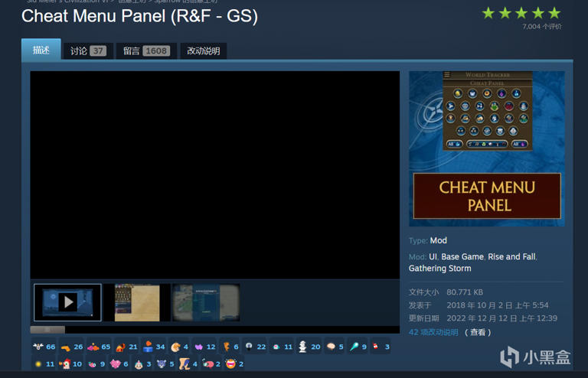
Task: Open the 42 项改动说明 link
Action: coord(433,332)
